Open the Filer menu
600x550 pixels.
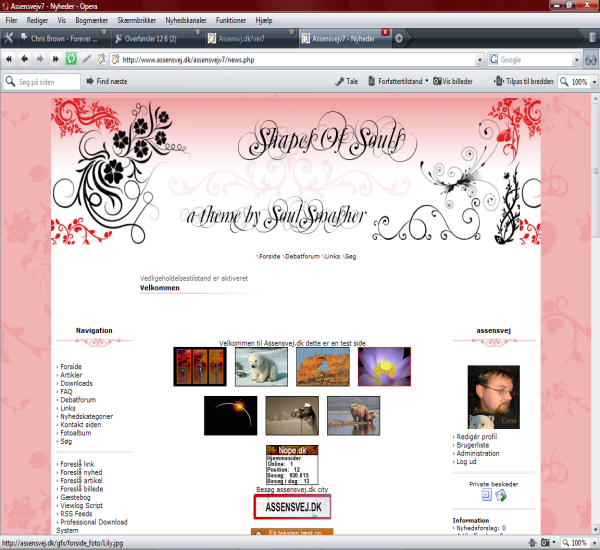(11, 20)
